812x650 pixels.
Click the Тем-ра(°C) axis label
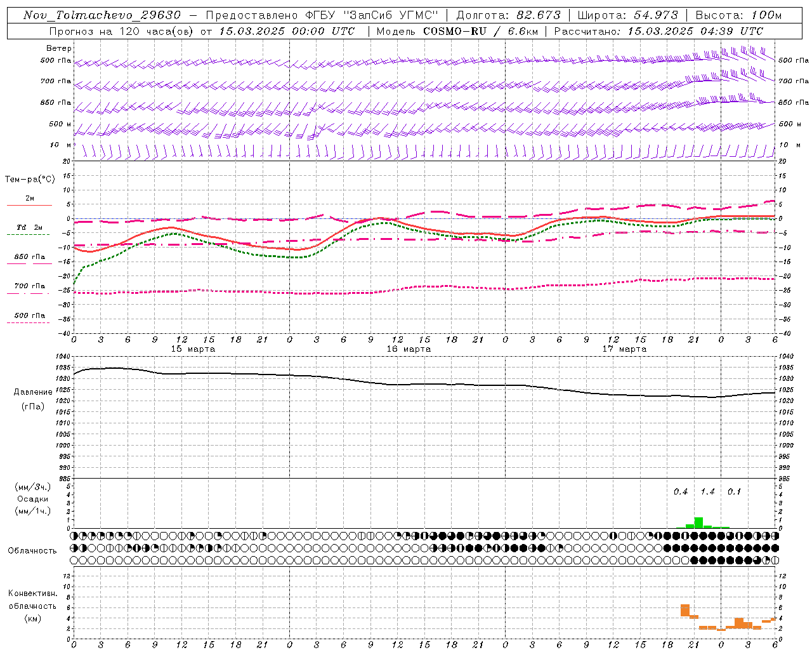30,180
